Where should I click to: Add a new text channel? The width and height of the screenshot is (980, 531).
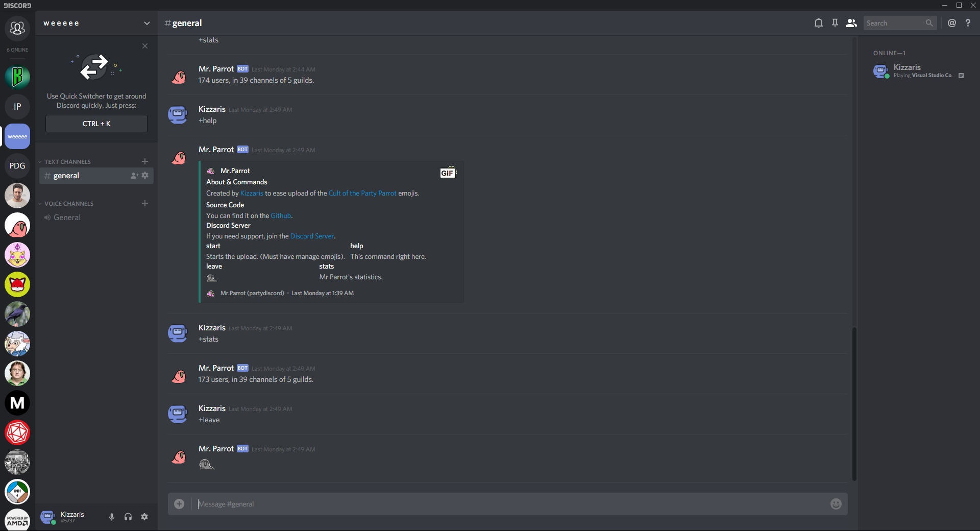tap(145, 161)
